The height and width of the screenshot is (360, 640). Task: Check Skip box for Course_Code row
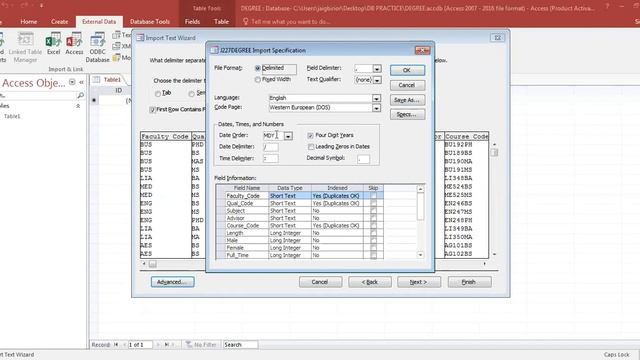point(373,225)
